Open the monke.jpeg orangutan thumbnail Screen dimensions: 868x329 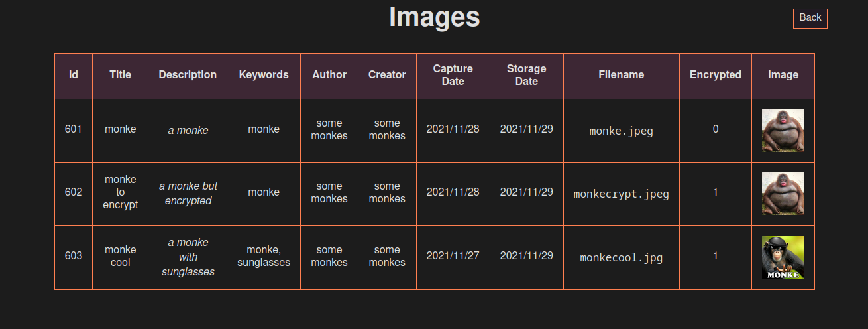(783, 131)
